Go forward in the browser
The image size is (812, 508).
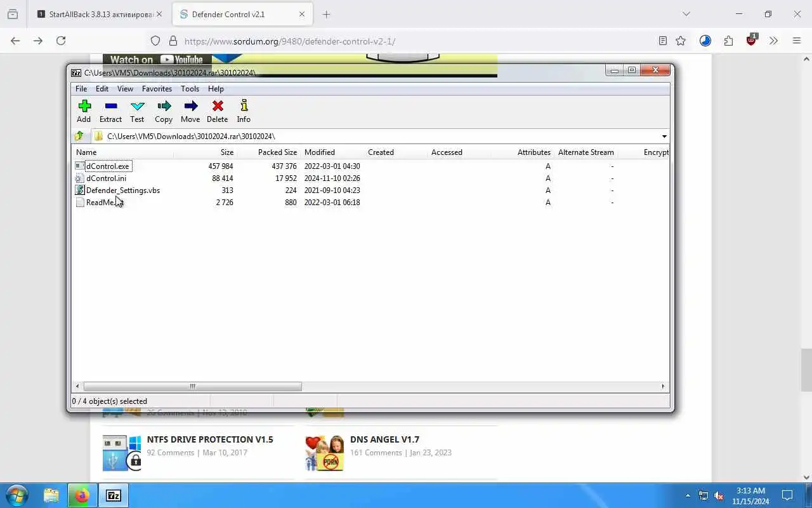pyautogui.click(x=38, y=41)
